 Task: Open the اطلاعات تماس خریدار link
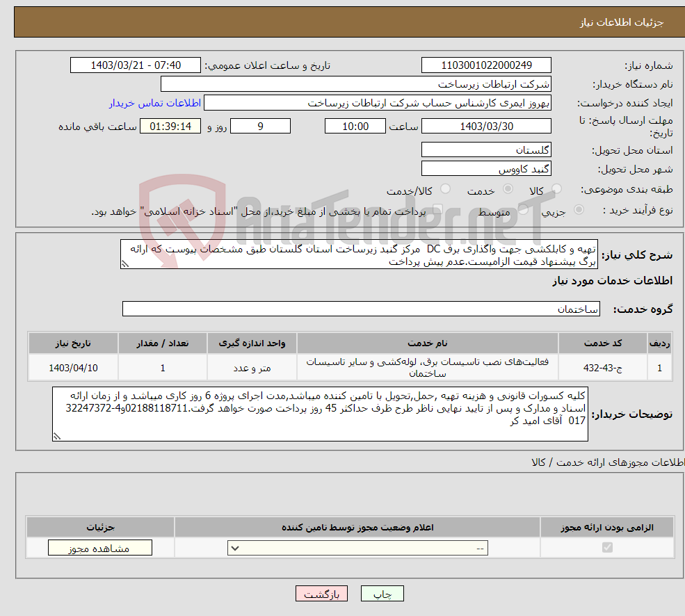[155, 103]
